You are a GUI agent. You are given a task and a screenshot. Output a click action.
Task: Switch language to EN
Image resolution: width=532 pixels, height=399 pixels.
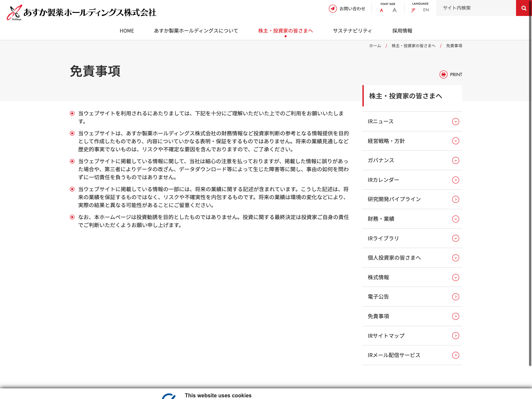pyautogui.click(x=426, y=10)
